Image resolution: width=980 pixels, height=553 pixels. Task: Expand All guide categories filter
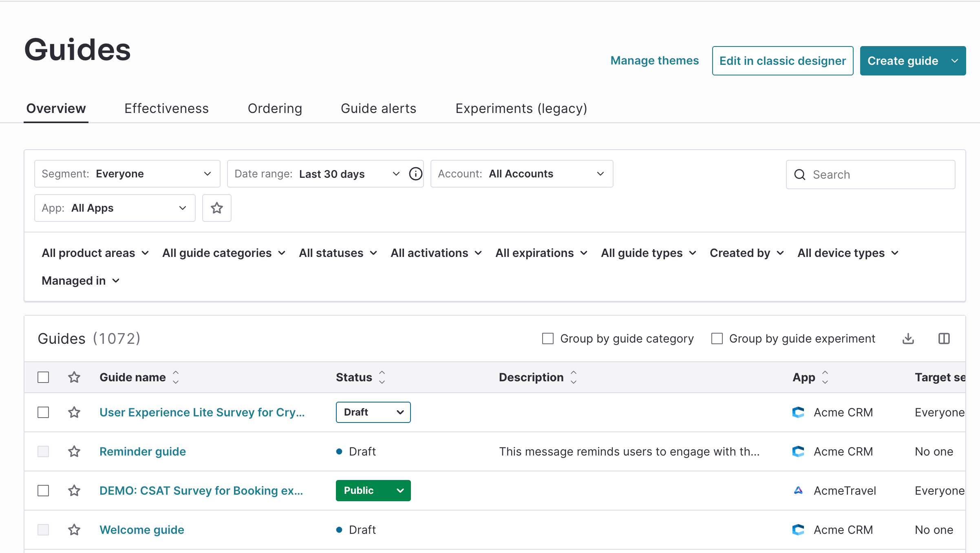[224, 253]
